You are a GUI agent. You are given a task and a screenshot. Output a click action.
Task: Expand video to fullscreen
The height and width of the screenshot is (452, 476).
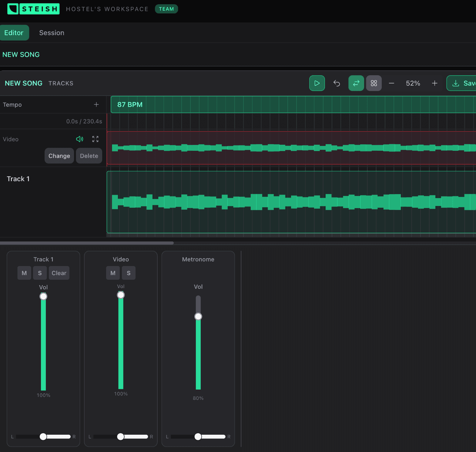pos(95,139)
